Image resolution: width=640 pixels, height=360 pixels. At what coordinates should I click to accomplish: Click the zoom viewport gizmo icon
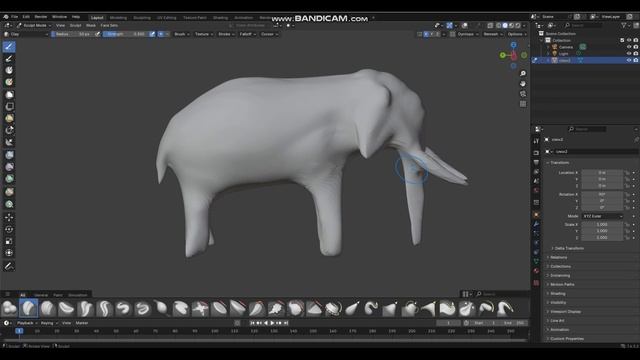(x=523, y=73)
